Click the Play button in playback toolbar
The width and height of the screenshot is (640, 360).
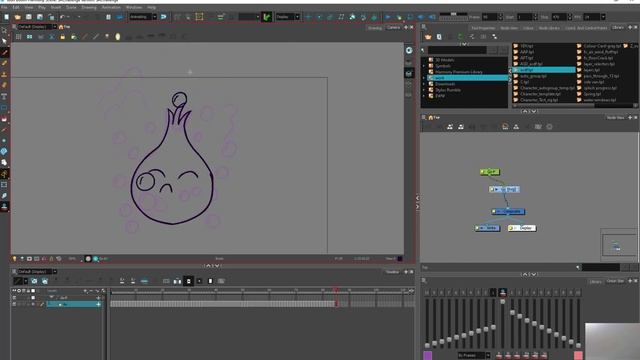click(x=388, y=17)
